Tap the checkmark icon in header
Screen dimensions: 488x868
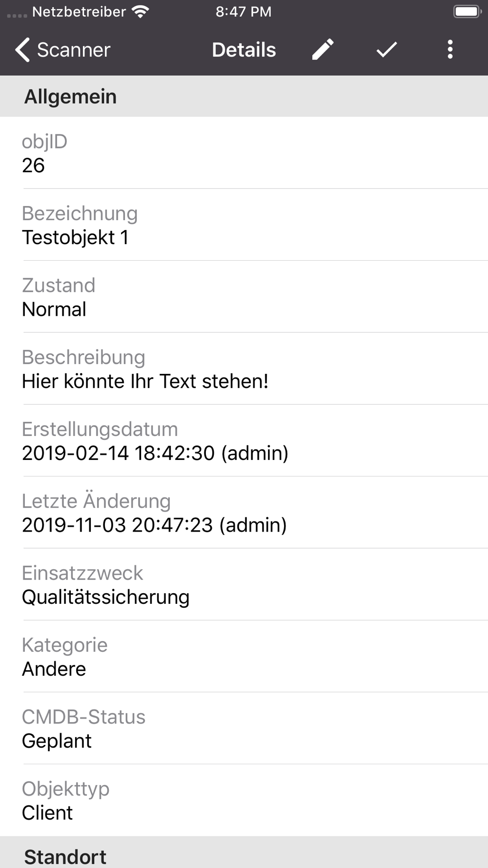[x=386, y=49]
